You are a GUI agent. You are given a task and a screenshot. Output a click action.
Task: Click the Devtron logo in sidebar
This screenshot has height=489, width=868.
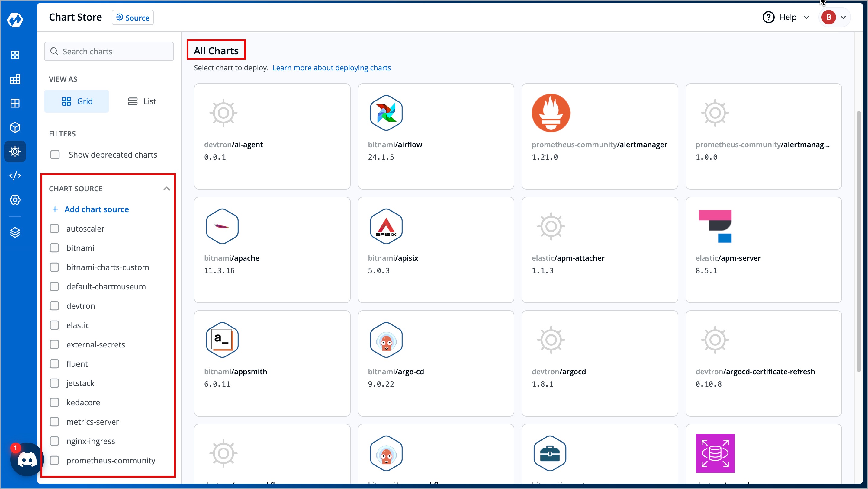click(15, 20)
